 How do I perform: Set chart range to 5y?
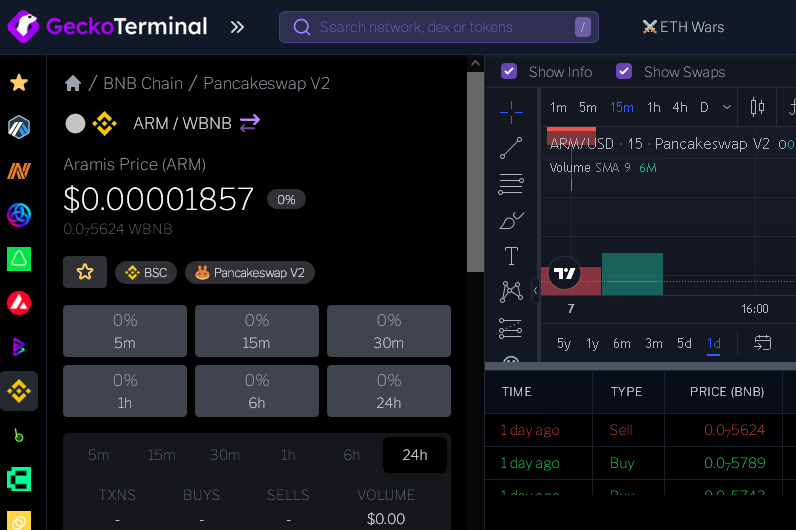[564, 344]
